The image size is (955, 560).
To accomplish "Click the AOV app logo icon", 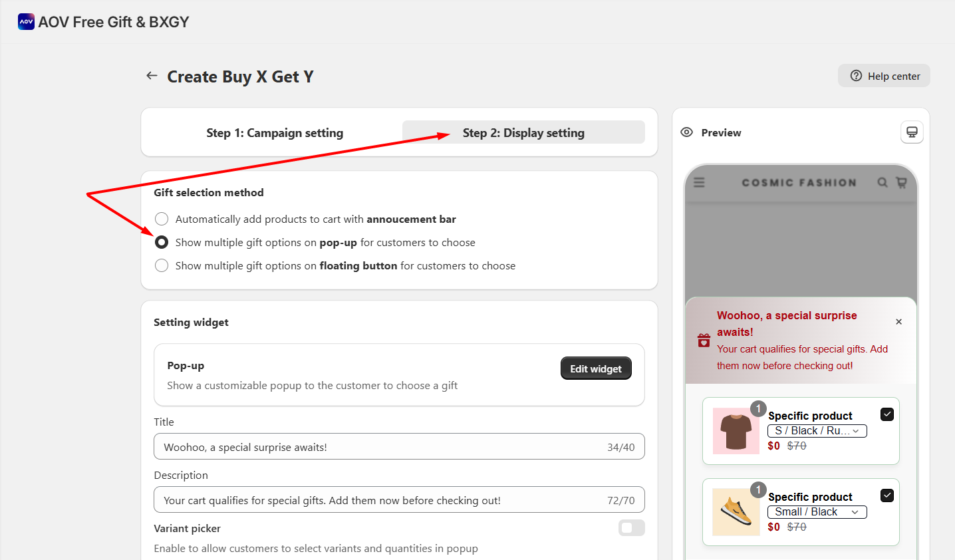I will (x=26, y=22).
